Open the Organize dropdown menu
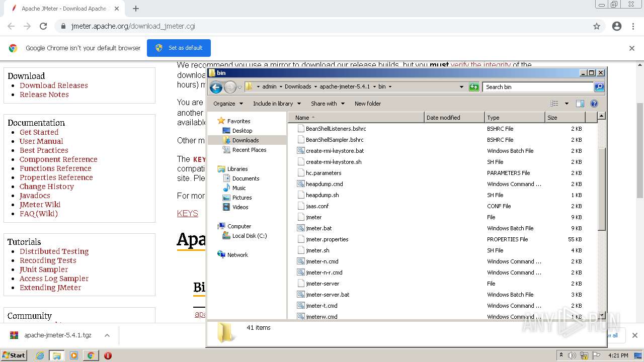 pyautogui.click(x=228, y=104)
